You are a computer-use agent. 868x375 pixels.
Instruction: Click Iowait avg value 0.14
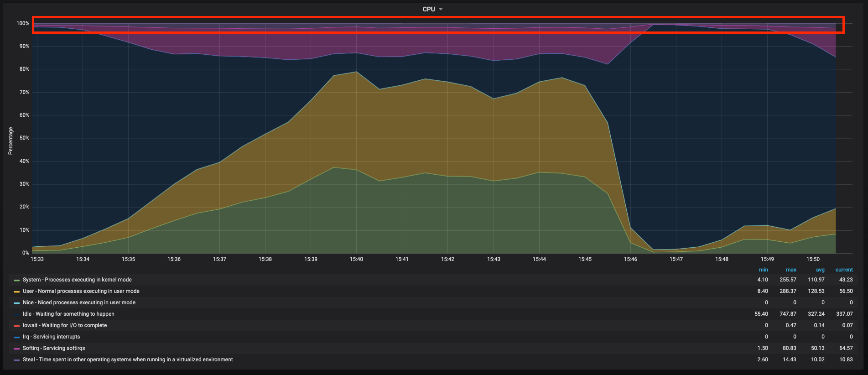pos(819,325)
